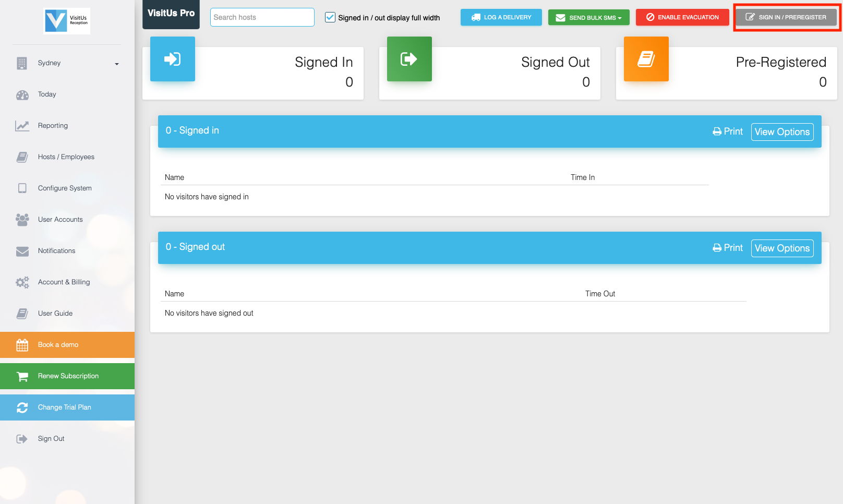Open the User Guide
The height and width of the screenshot is (504, 843).
pos(55,314)
